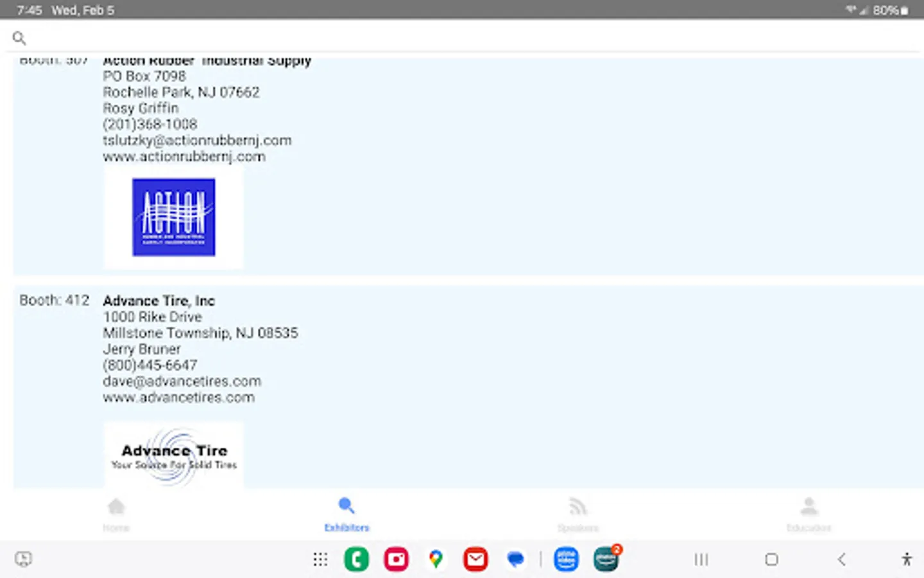
Task: Open Samsung Messages
Action: click(515, 559)
